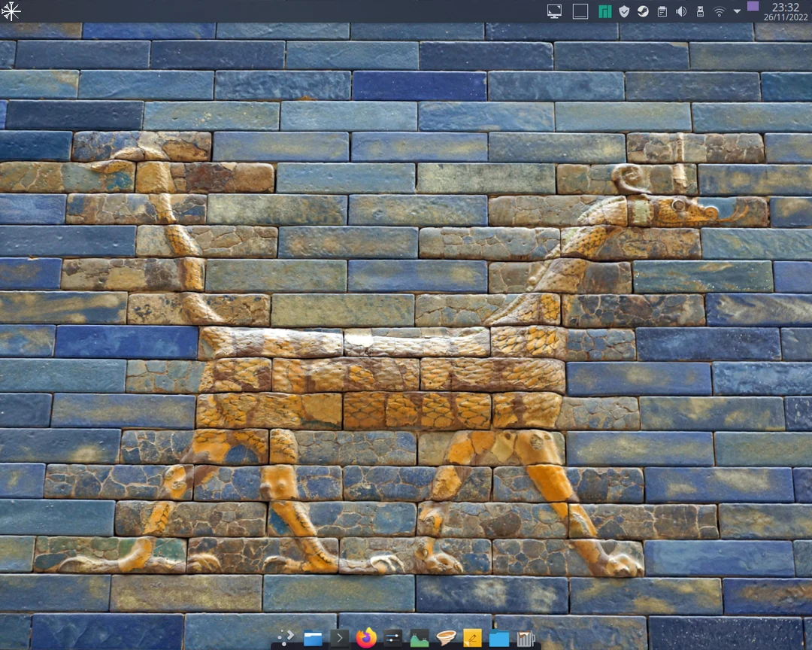The height and width of the screenshot is (650, 812).
Task: Click the Steam icon in the system tray
Action: point(644,11)
